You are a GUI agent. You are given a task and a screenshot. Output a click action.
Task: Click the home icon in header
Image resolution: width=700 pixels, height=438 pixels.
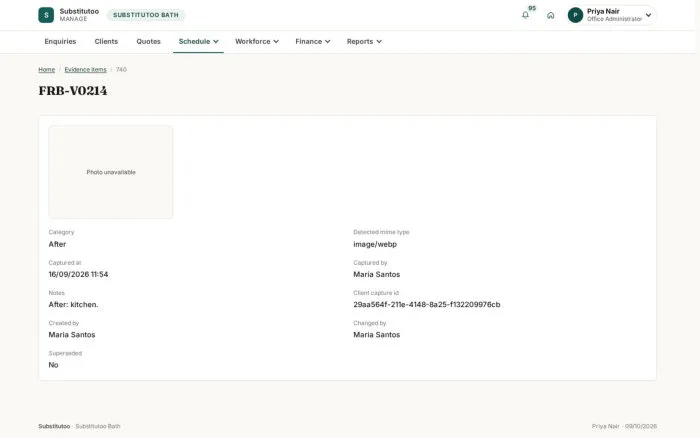point(550,15)
